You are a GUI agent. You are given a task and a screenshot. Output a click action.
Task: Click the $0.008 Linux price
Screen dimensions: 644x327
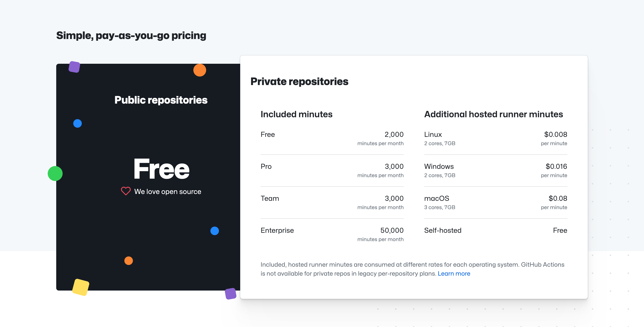coord(555,135)
